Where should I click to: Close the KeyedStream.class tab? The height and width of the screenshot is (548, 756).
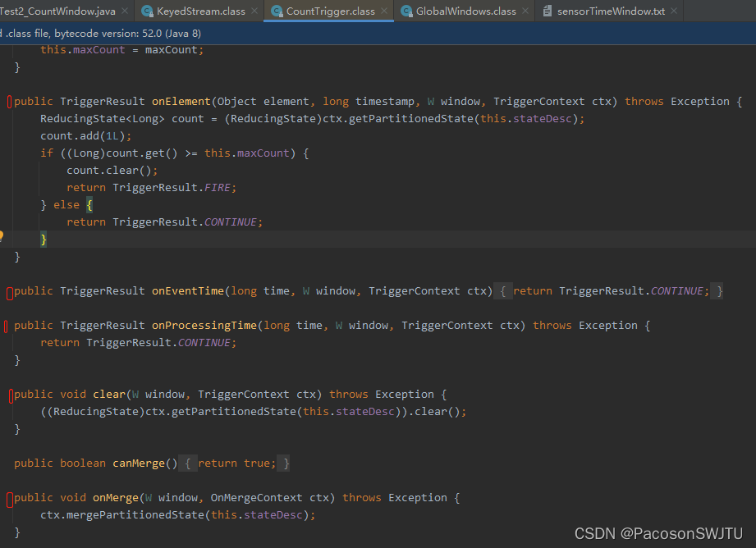pos(254,11)
